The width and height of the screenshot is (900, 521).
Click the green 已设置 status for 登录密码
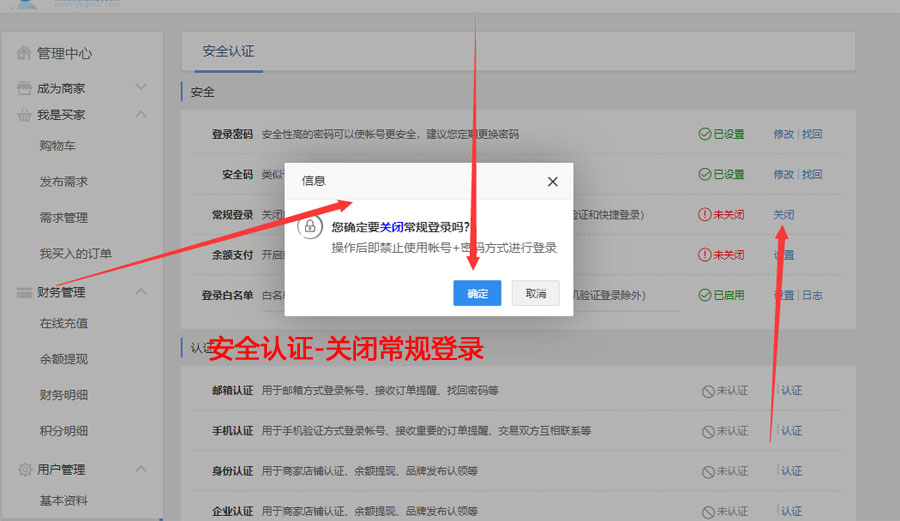(x=722, y=134)
